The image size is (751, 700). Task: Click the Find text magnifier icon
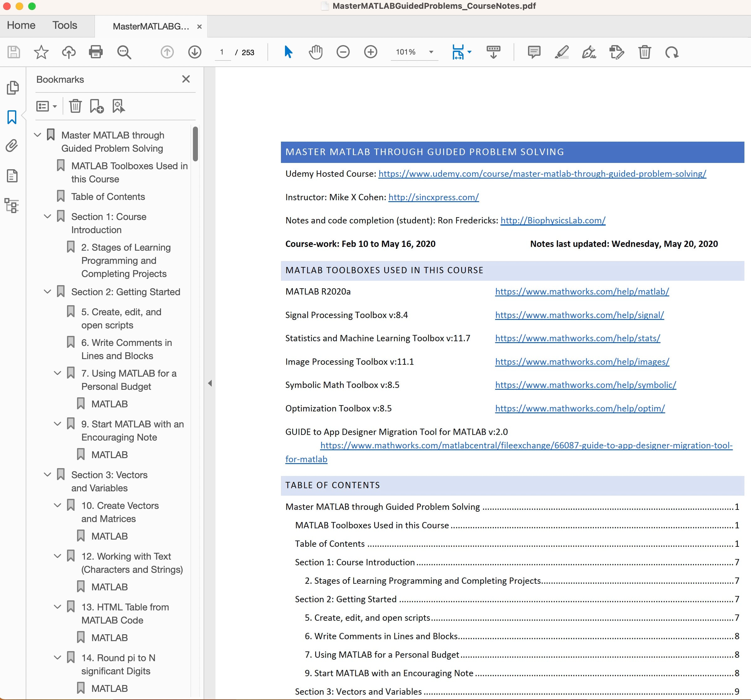point(124,52)
